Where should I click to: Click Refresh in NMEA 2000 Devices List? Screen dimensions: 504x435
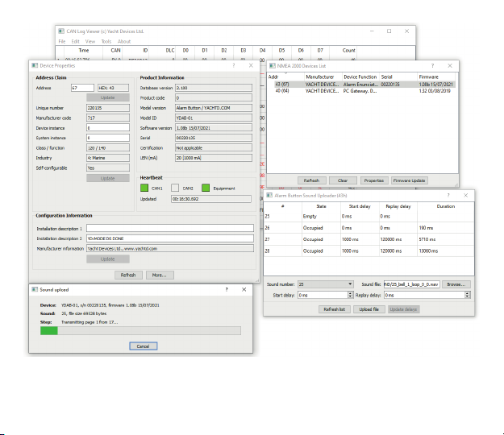click(311, 180)
